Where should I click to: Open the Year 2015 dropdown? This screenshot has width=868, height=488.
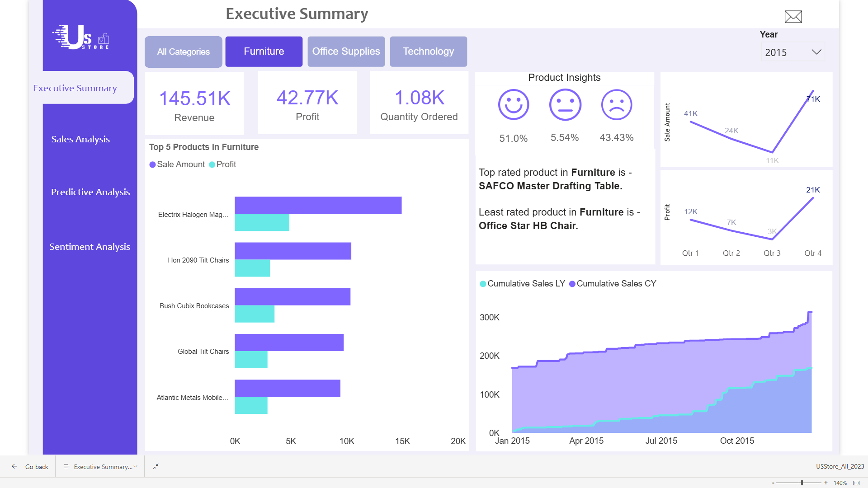(x=792, y=52)
